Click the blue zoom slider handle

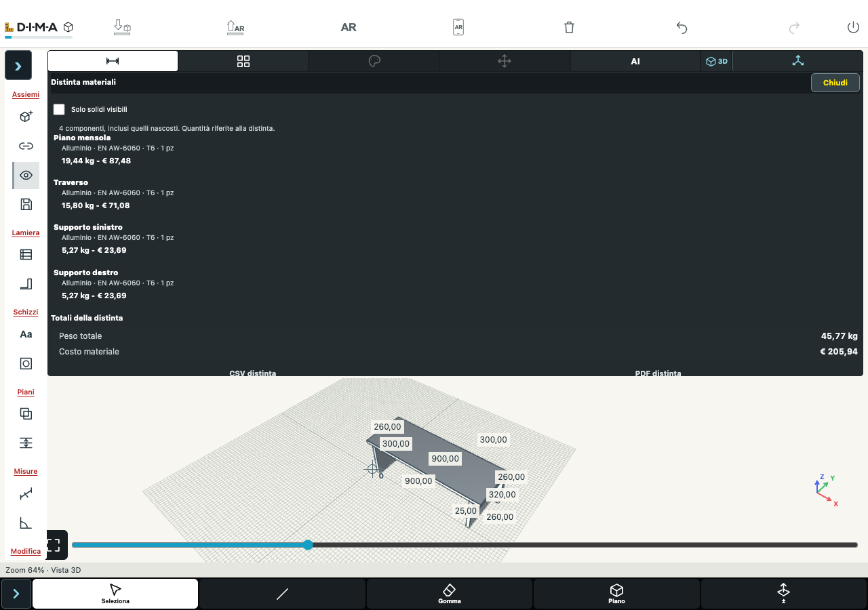tap(308, 545)
